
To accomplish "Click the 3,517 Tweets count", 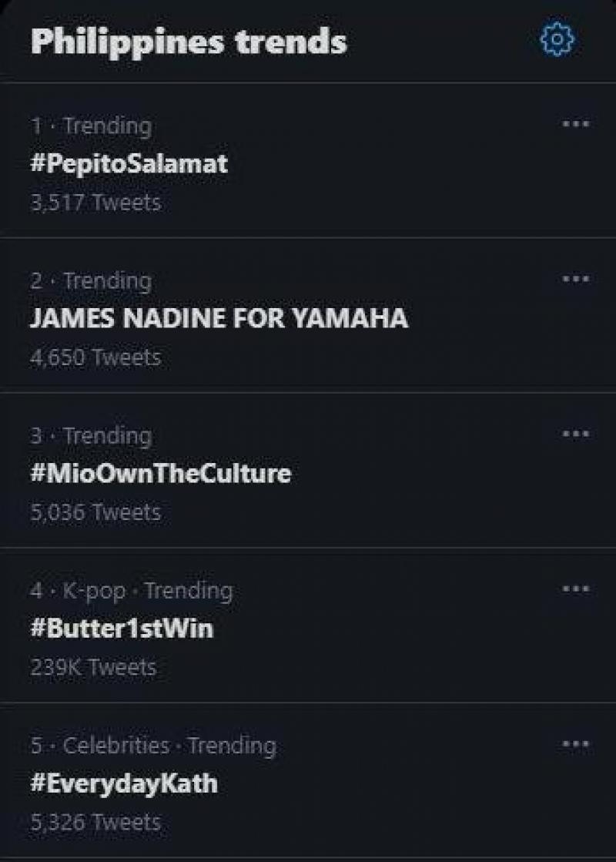I will (x=95, y=203).
